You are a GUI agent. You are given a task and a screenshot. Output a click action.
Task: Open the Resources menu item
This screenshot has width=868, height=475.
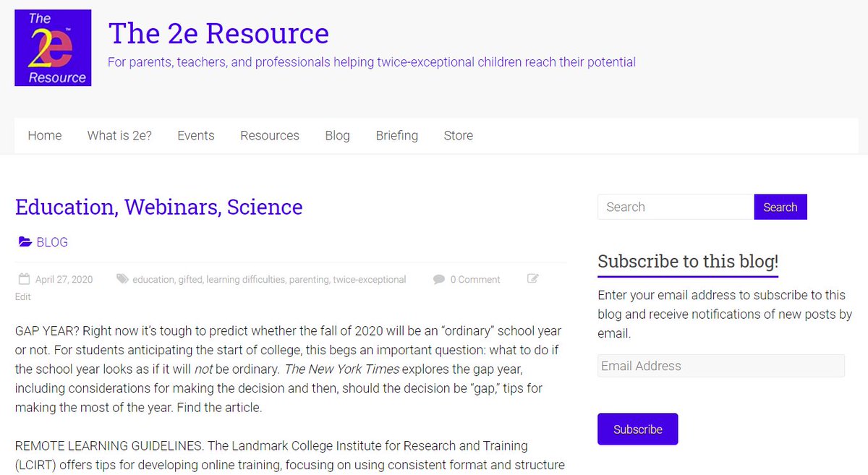coord(270,135)
